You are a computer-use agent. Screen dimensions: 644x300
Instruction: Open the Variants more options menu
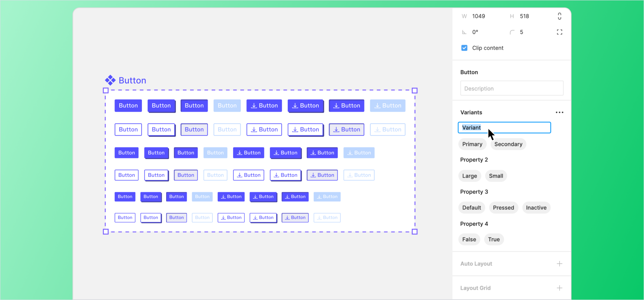560,112
